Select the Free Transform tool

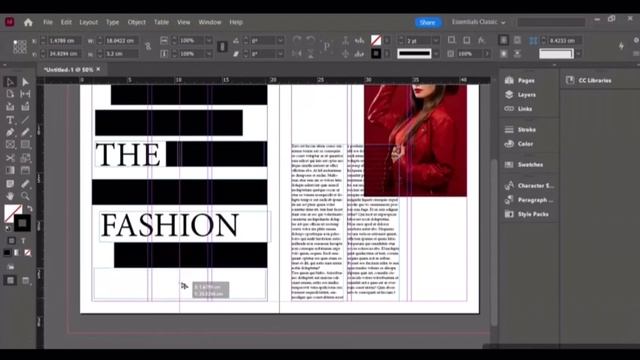(25, 158)
